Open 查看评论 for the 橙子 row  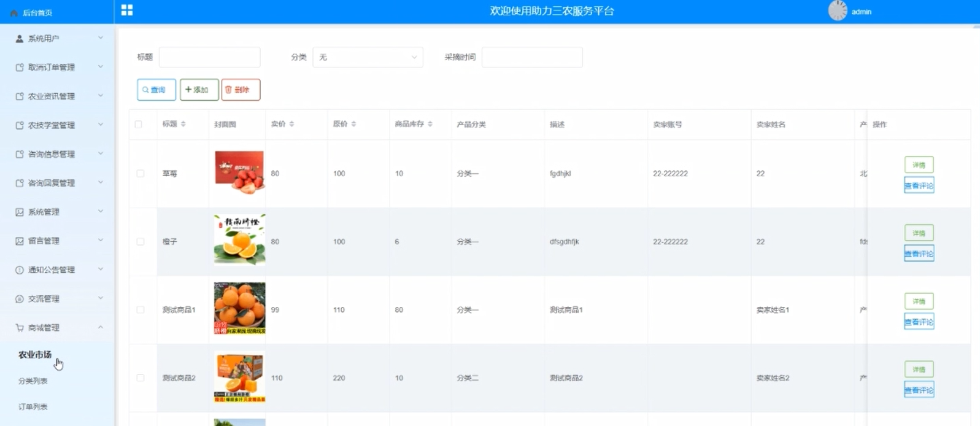click(x=919, y=254)
